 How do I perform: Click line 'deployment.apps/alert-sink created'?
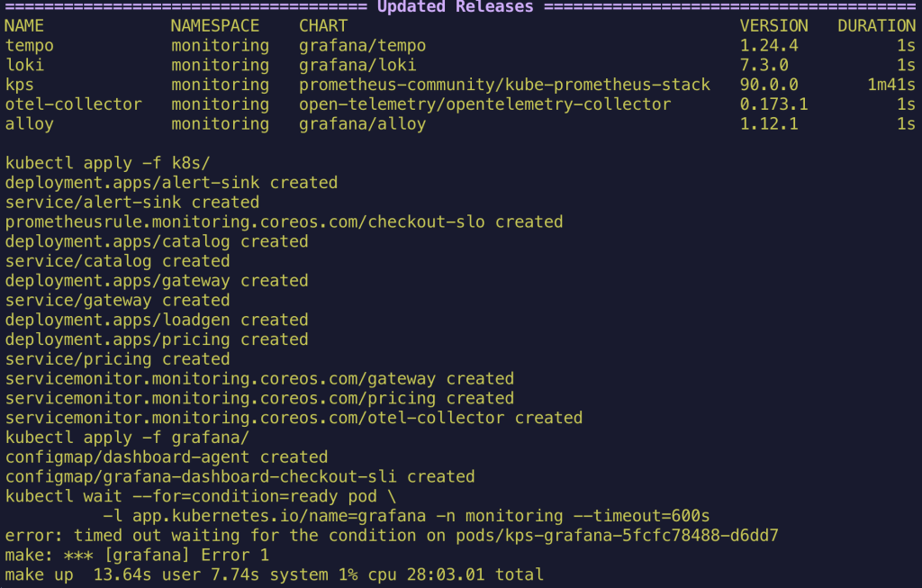[171, 183]
